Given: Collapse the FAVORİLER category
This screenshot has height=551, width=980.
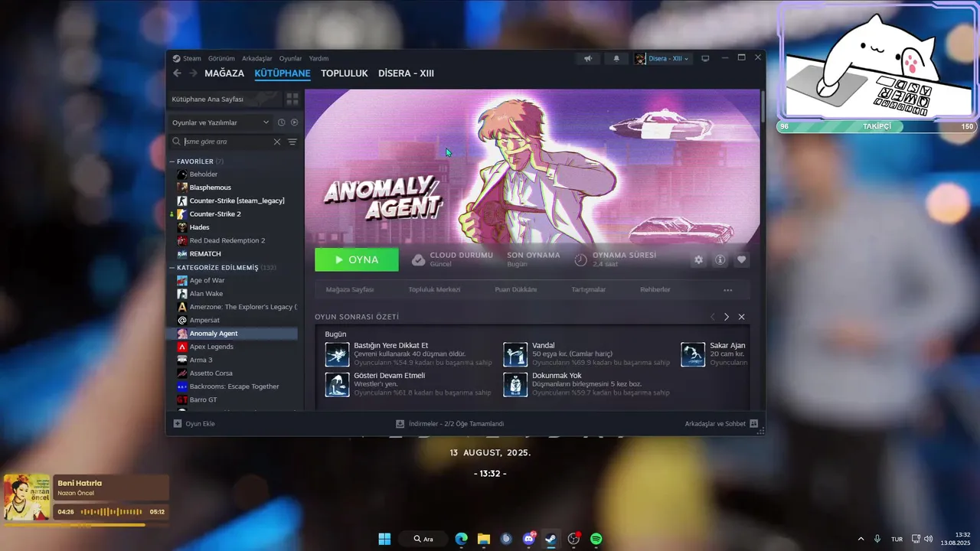Looking at the screenshot, I should pos(172,162).
